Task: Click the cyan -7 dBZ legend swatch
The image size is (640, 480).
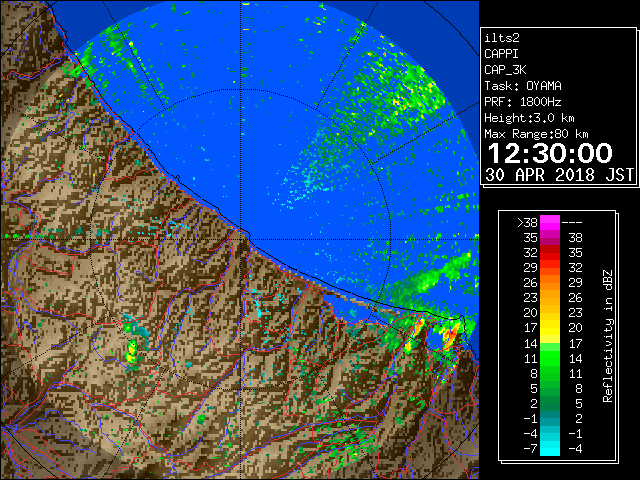Action: click(550, 449)
